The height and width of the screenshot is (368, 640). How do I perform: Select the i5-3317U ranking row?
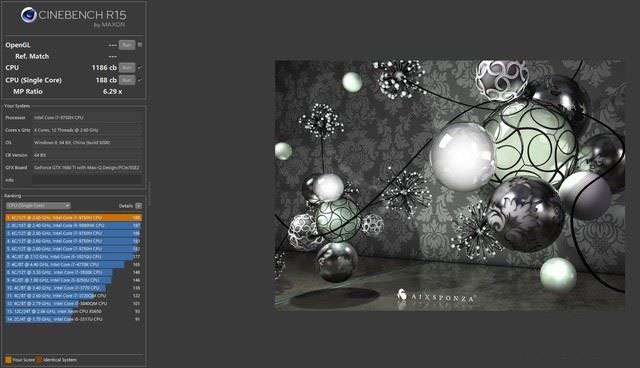pyautogui.click(x=73, y=319)
